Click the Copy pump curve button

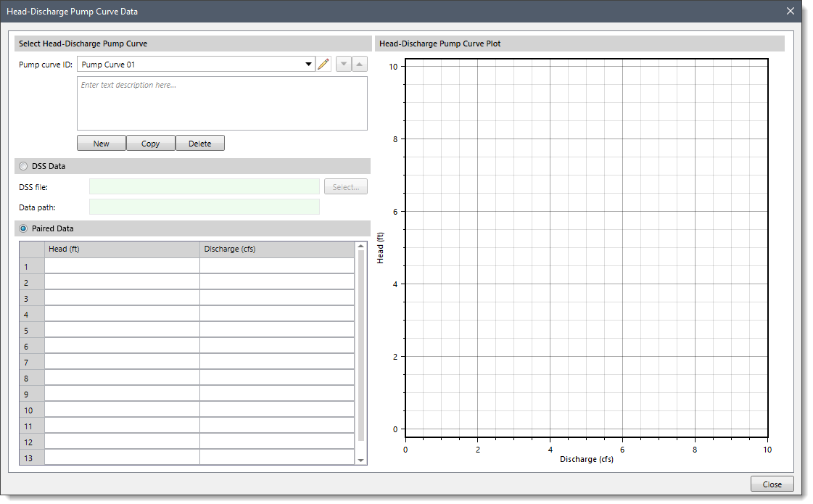point(150,144)
